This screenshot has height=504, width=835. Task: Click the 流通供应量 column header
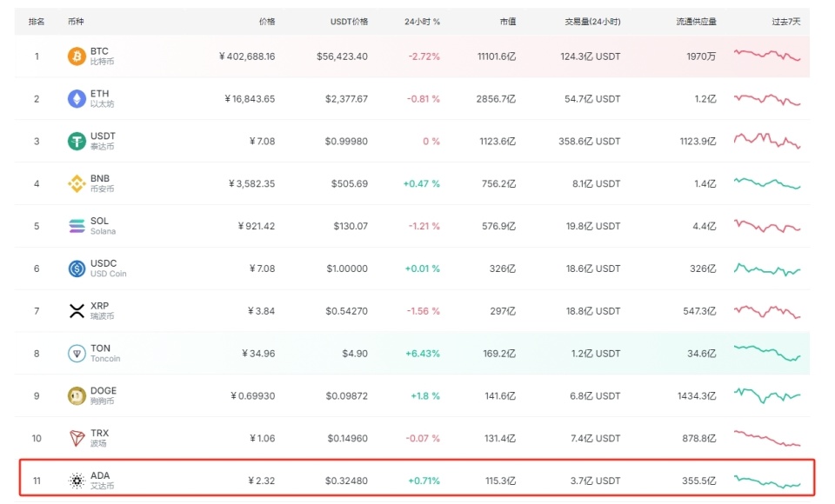[x=696, y=21]
